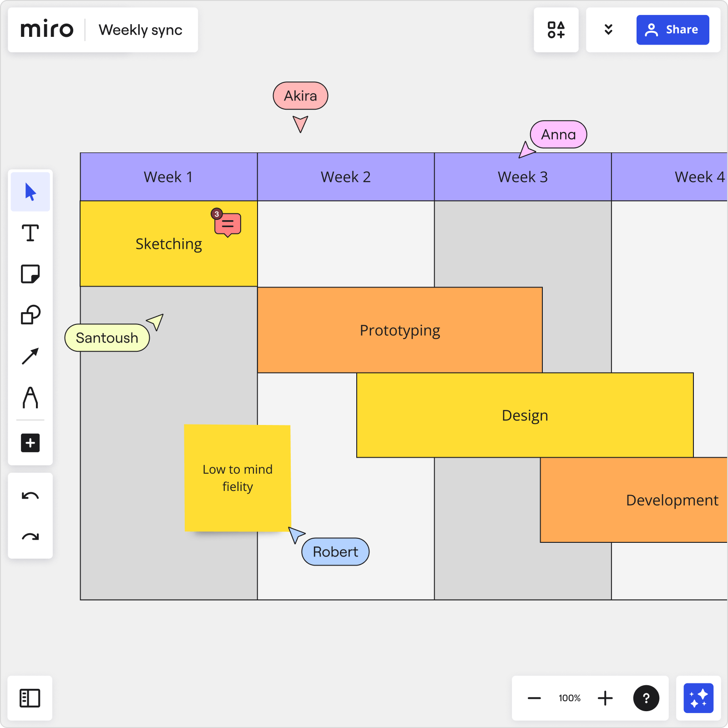This screenshot has width=728, height=728.
Task: Zoom in with the plus button
Action: [x=605, y=698]
